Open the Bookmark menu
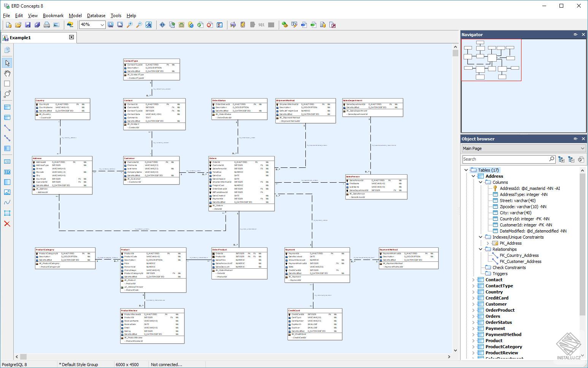The image size is (588, 368). pyautogui.click(x=53, y=16)
